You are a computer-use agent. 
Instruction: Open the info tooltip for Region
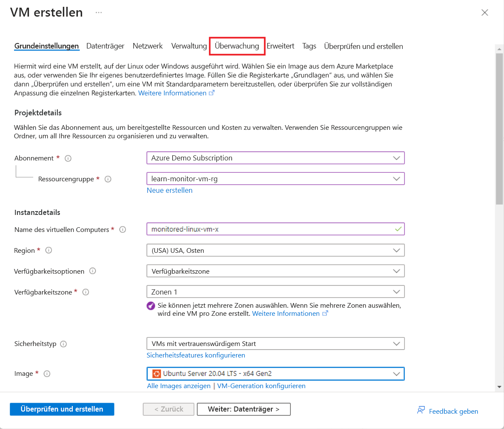coord(48,250)
